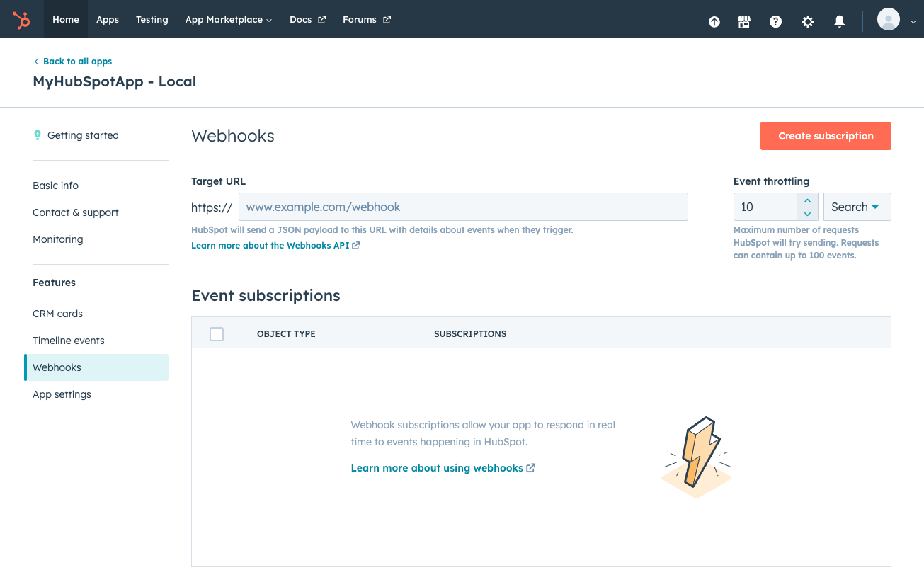Open the Testing menu item
Image resolution: width=924 pixels, height=582 pixels.
pos(152,19)
